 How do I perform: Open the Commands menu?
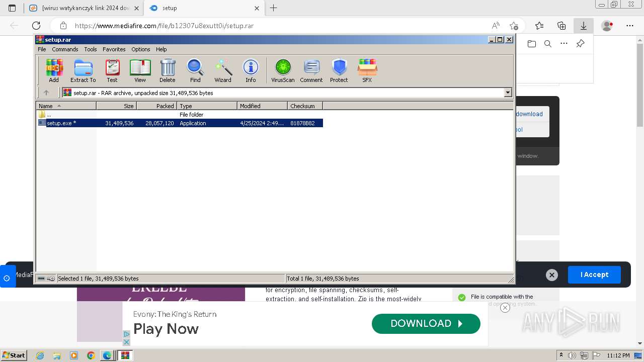[x=65, y=49]
